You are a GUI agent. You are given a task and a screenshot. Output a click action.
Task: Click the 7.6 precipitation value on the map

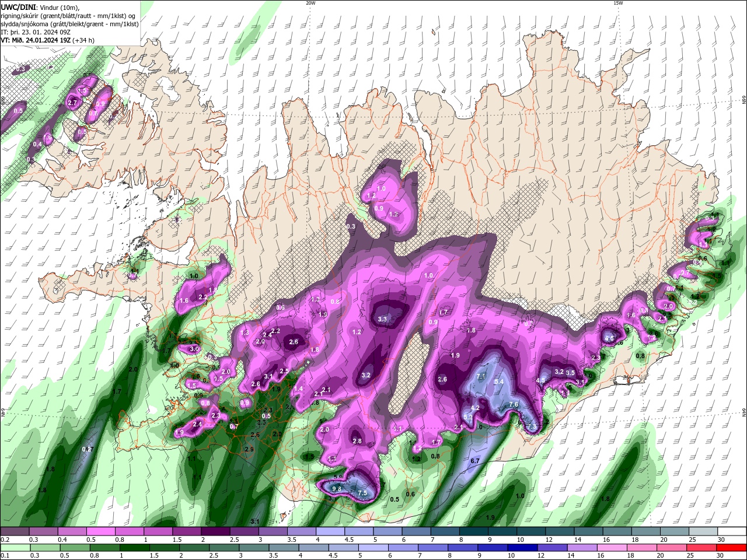(514, 404)
